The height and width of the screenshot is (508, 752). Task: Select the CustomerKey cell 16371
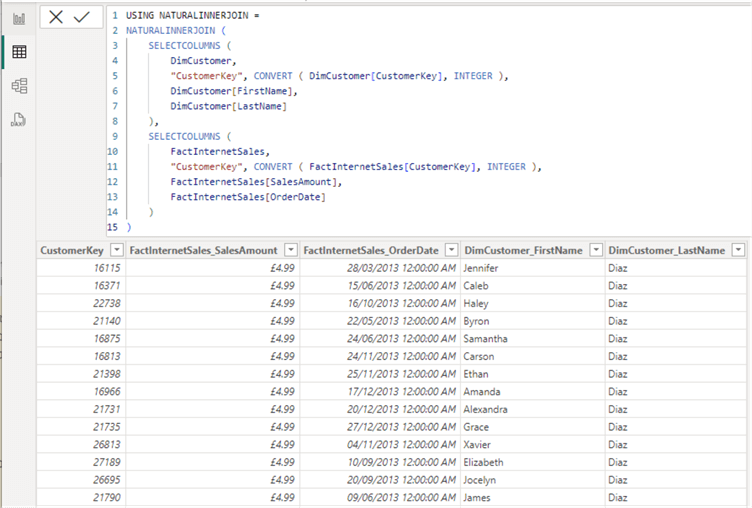[81, 285]
